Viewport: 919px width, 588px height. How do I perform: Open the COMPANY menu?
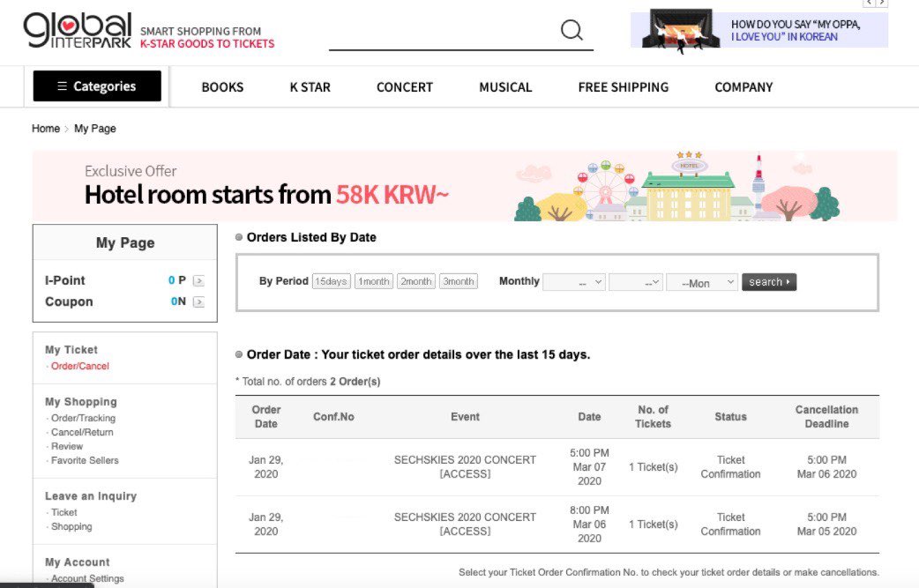743,87
